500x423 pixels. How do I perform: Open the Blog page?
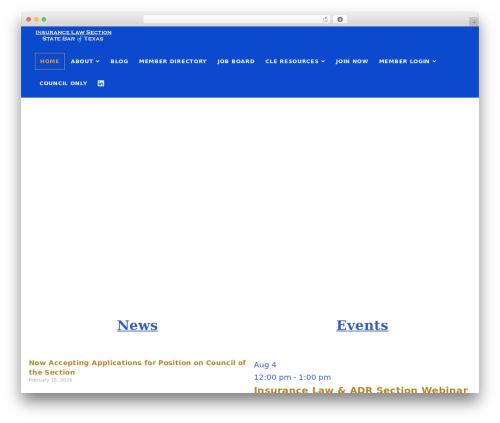point(119,61)
